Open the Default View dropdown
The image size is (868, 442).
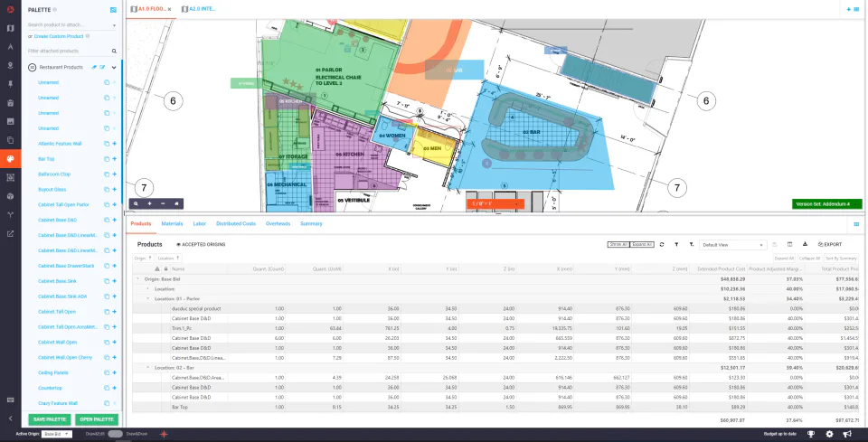click(733, 245)
